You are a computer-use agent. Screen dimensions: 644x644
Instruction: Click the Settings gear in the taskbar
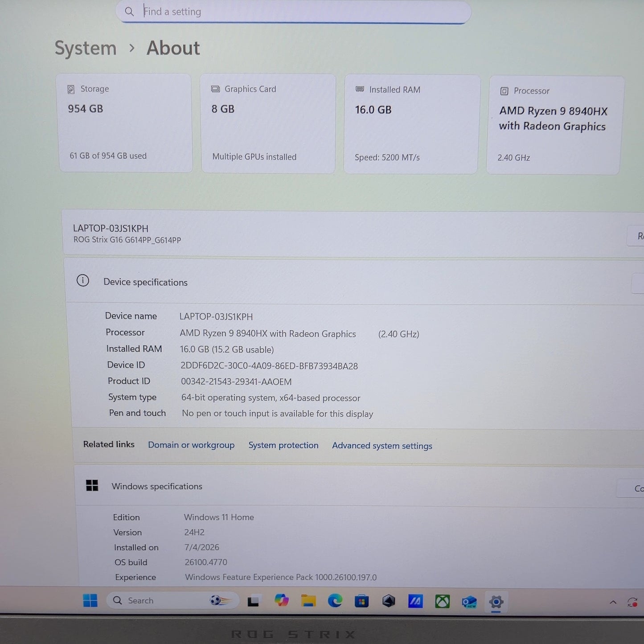[496, 603]
